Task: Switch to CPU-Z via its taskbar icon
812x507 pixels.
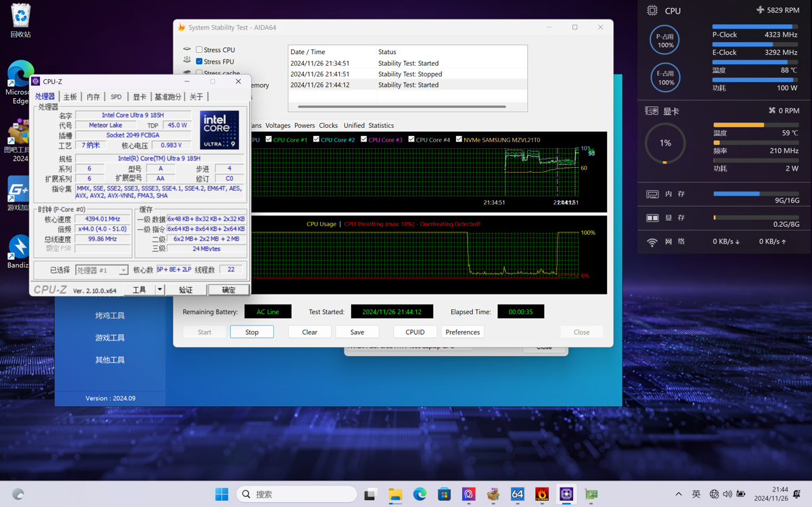Action: (566, 494)
